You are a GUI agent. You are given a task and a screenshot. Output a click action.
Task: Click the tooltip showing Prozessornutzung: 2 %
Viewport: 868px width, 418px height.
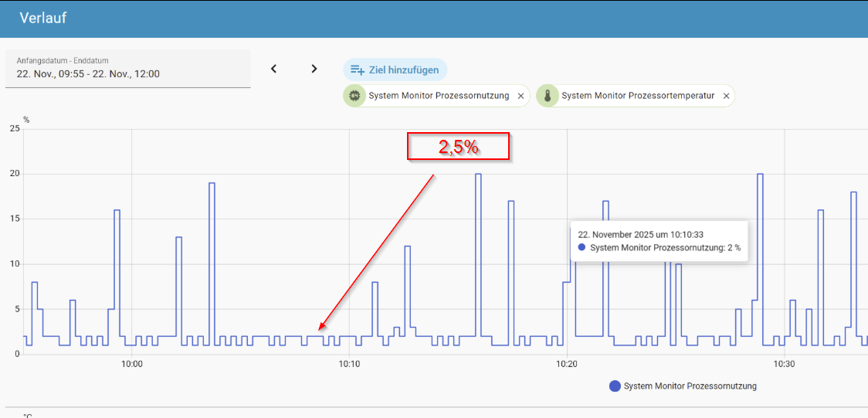click(659, 241)
